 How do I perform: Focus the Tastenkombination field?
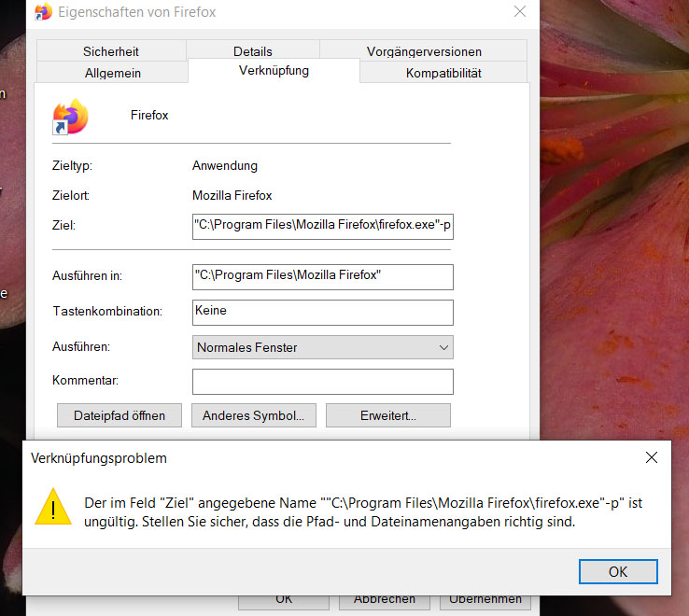tap(322, 313)
